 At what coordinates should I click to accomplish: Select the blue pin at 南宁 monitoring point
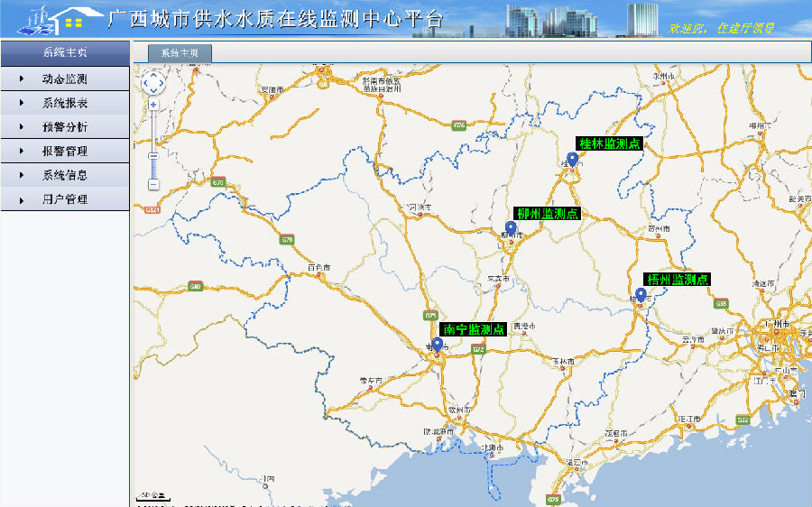pos(437,345)
